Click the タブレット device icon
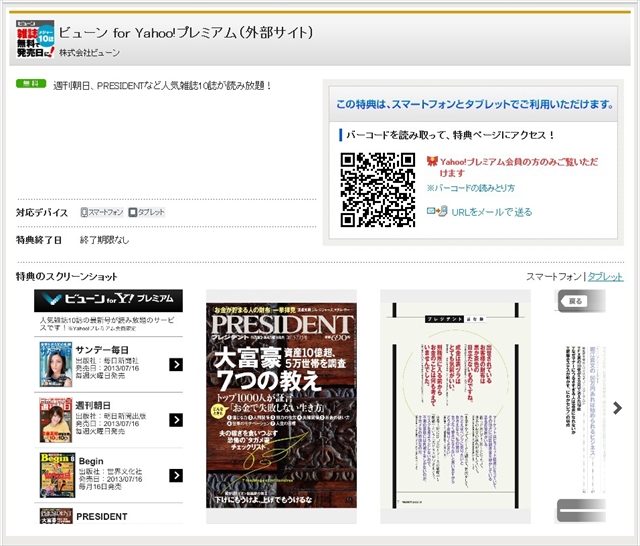 click(133, 212)
